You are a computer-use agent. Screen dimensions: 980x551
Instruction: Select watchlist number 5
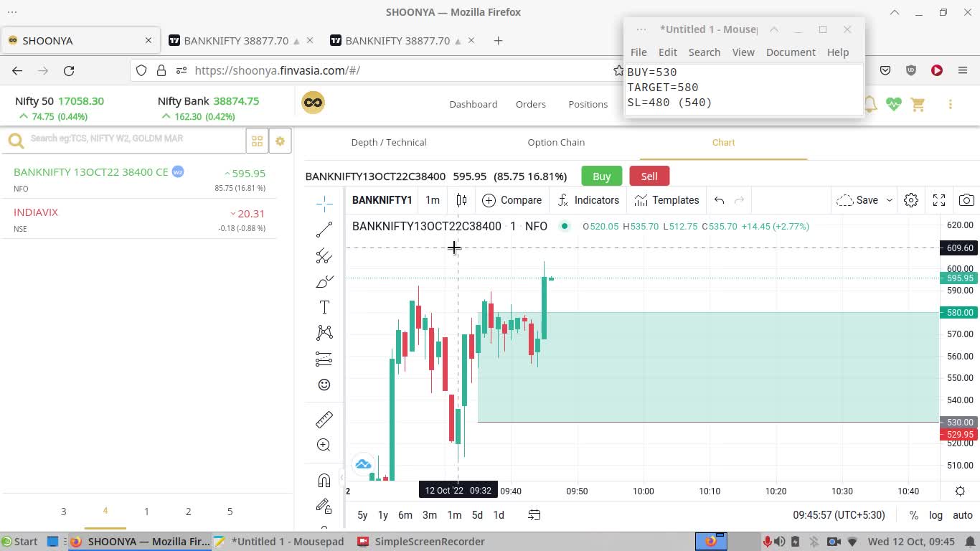tap(230, 512)
